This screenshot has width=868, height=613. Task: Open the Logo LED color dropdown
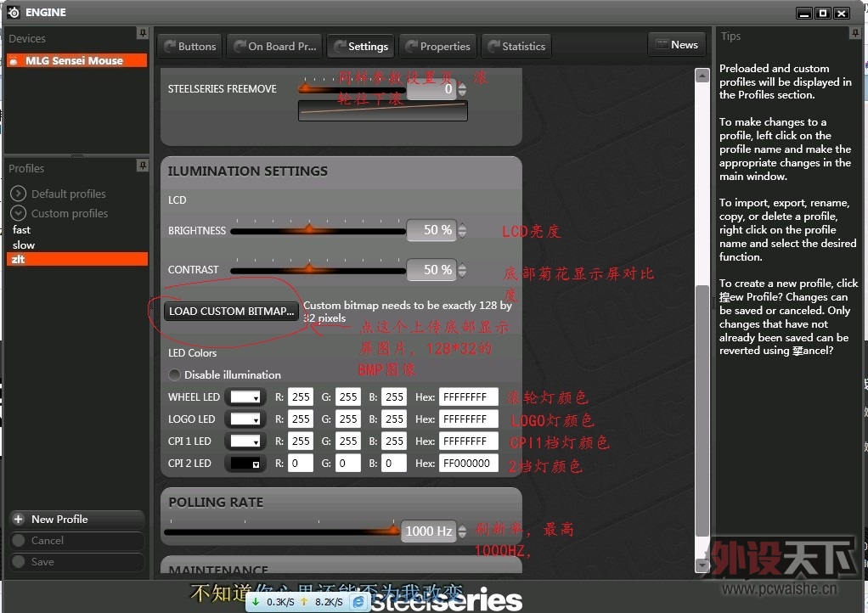pyautogui.click(x=245, y=419)
